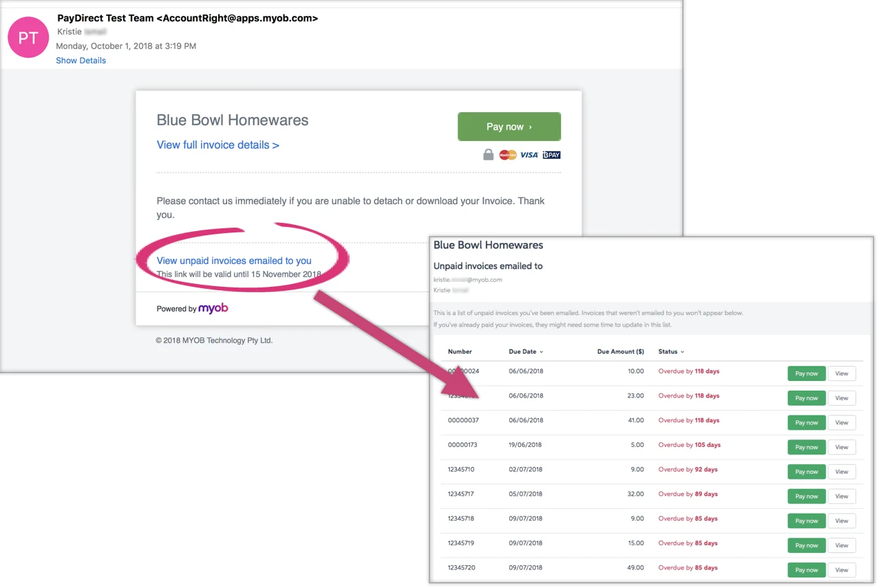
Task: Click the BPAY logo icon
Action: (552, 155)
